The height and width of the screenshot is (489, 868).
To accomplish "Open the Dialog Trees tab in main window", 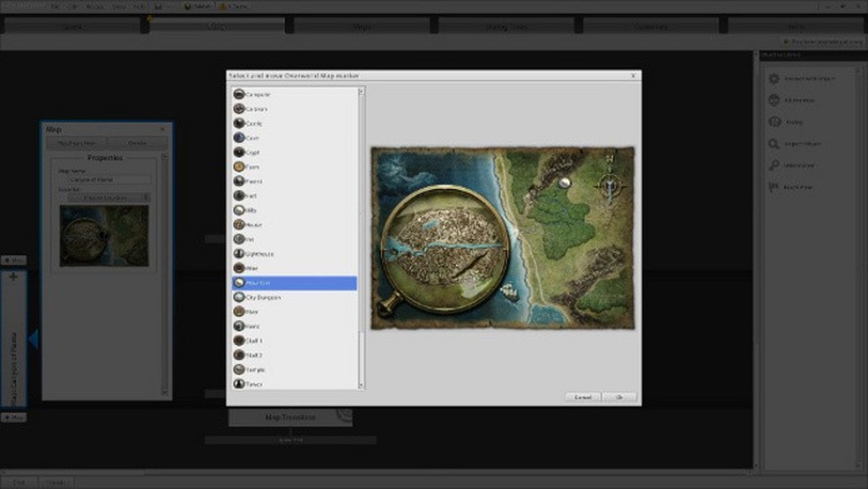I will 506,26.
